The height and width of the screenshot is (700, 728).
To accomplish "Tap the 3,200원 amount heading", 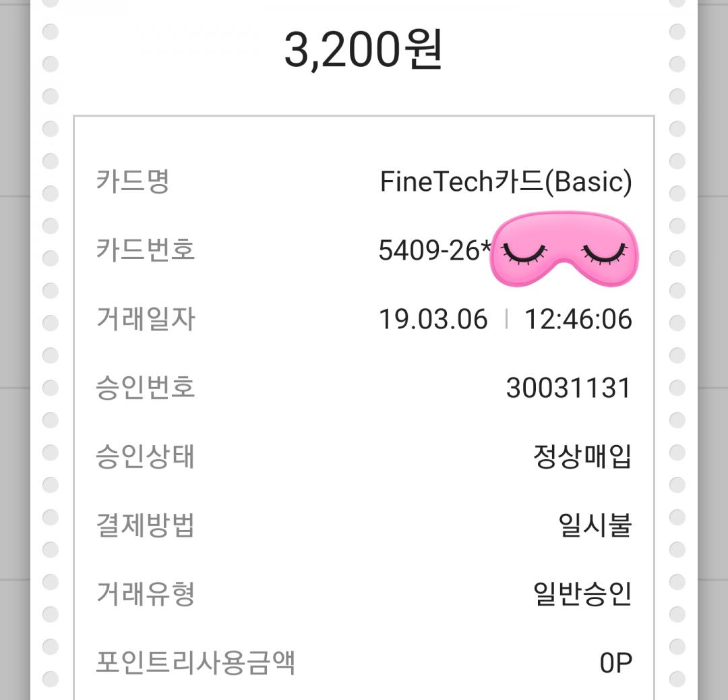I will [363, 51].
